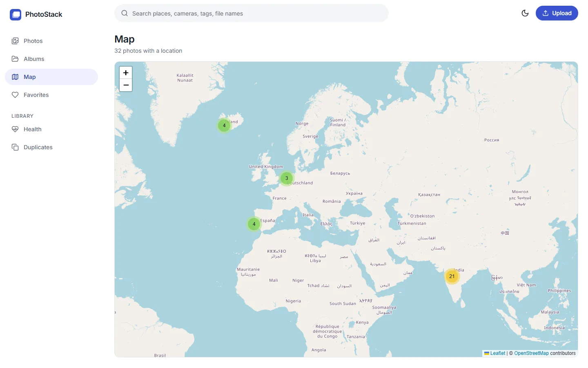Open the Photos page label
Screen dimensions: 588x368
tap(33, 41)
